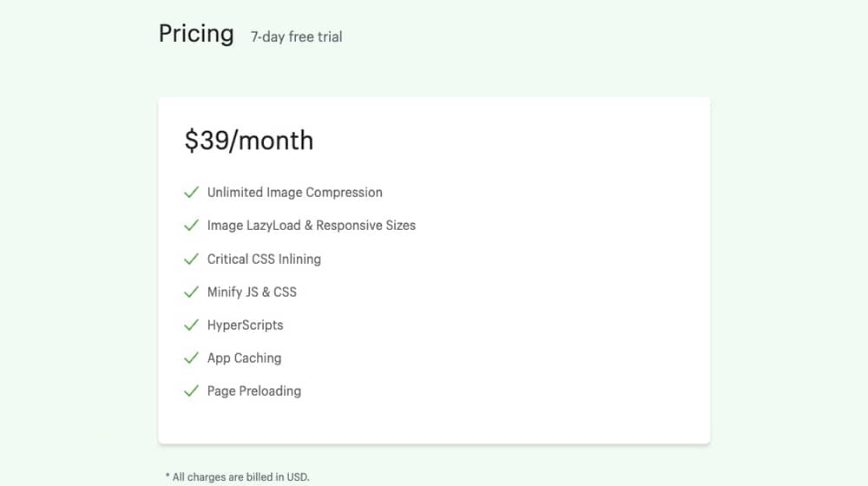Select the Unlimited Image Compression text
The width and height of the screenshot is (868, 486).
coord(294,193)
